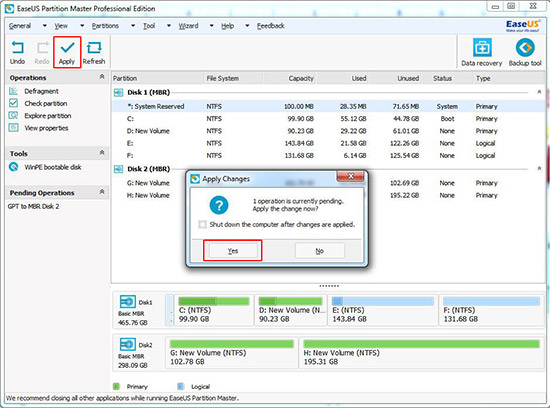This screenshot has width=550, height=408.
Task: Select the GPT to MBR Disk 2 pending operation
Action: pos(33,206)
